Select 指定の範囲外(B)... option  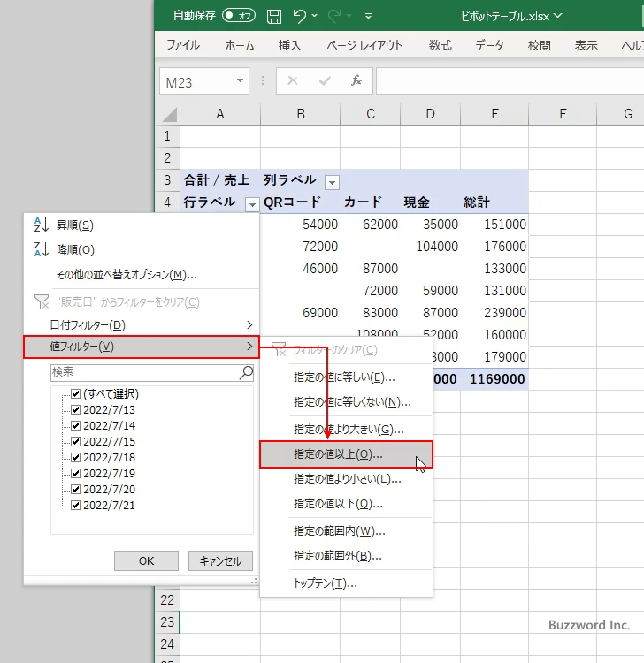point(346,556)
